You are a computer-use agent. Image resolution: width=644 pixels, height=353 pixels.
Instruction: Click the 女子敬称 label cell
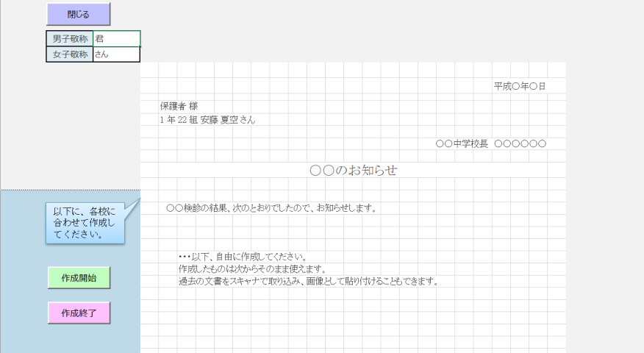pos(70,54)
